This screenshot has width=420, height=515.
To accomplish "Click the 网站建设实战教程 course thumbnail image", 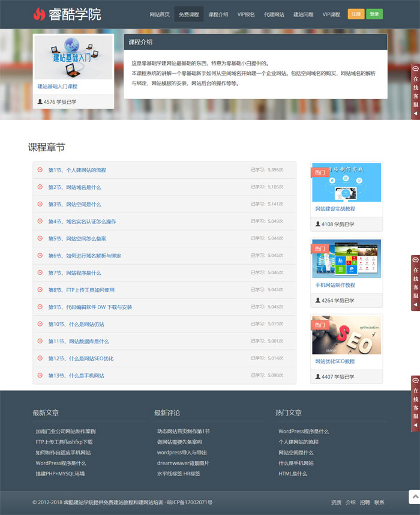I will pyautogui.click(x=346, y=182).
